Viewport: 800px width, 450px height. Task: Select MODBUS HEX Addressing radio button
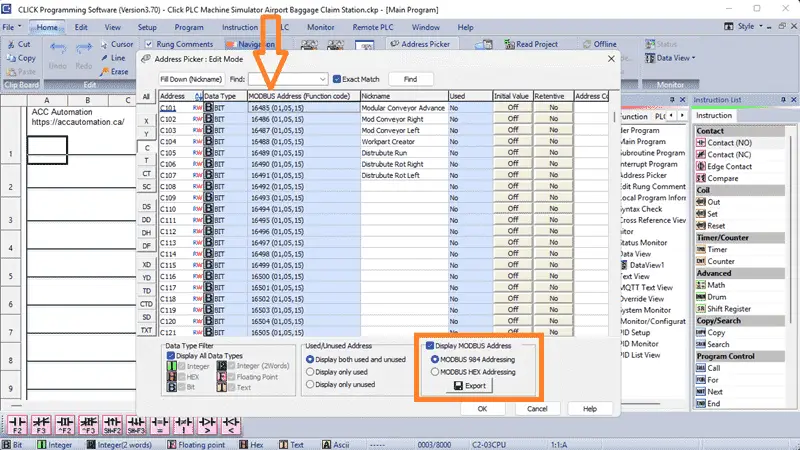point(435,372)
